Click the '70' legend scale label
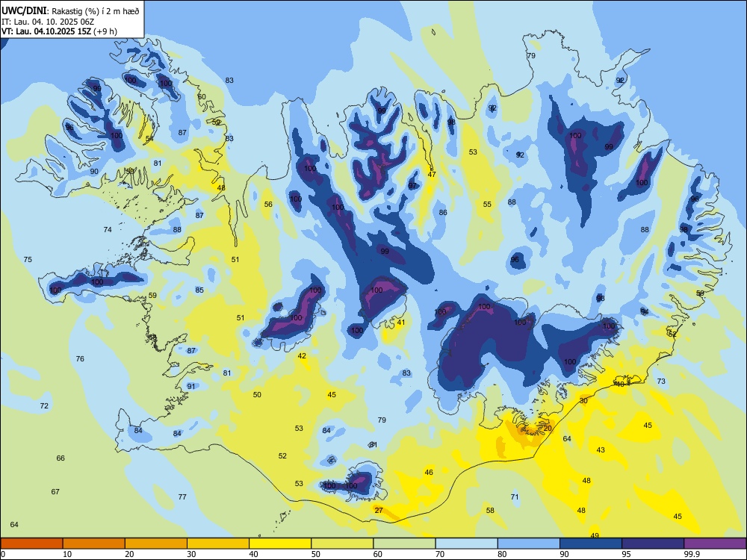747x560 pixels. click(440, 554)
